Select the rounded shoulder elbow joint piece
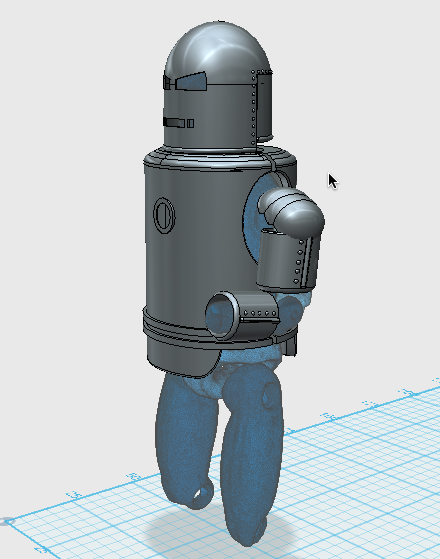The image size is (440, 559). [292, 212]
